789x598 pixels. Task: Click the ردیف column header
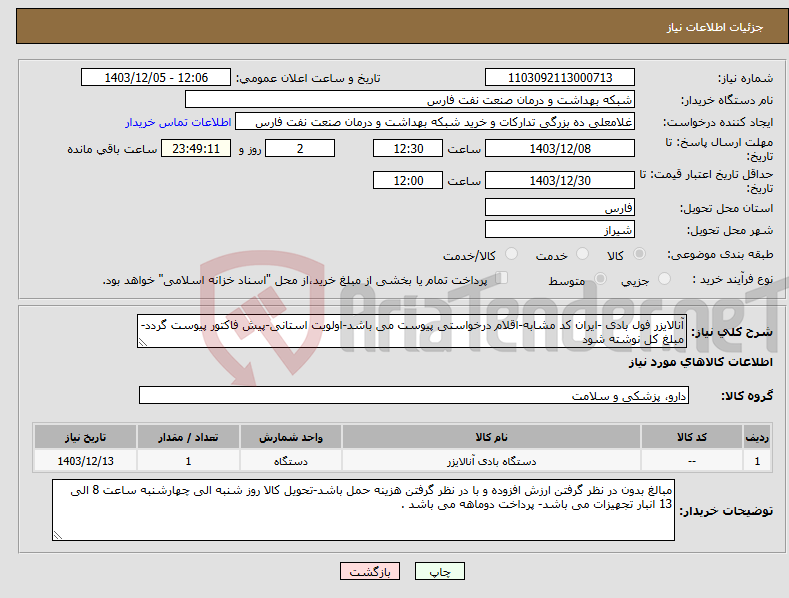point(757,437)
